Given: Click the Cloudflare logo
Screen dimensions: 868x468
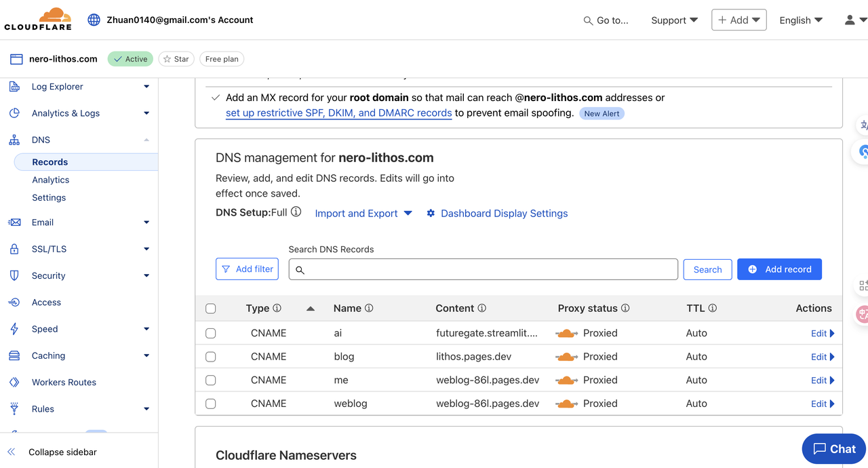Looking at the screenshot, I should 38,19.
